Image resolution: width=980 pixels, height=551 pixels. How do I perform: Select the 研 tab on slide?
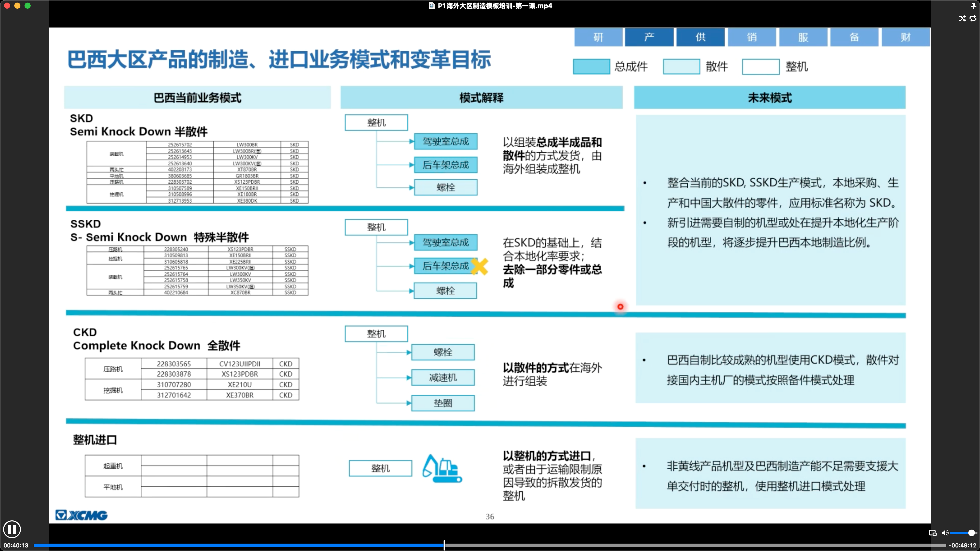click(598, 37)
